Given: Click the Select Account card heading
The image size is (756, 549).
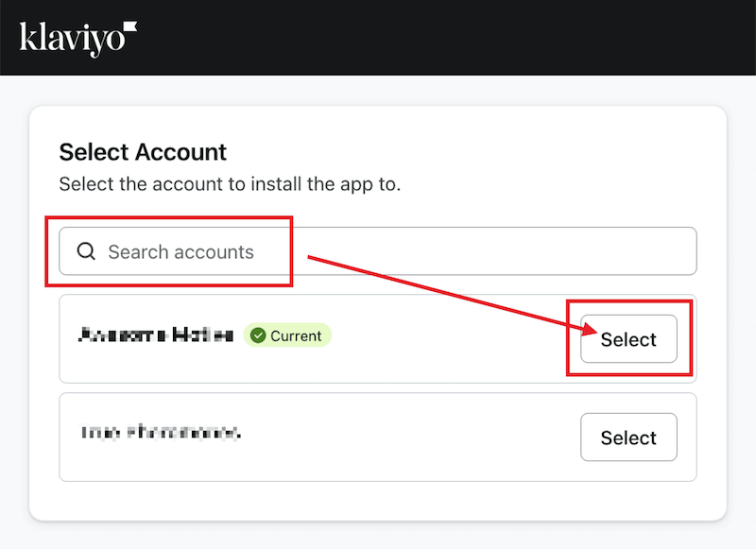Looking at the screenshot, I should (x=142, y=152).
